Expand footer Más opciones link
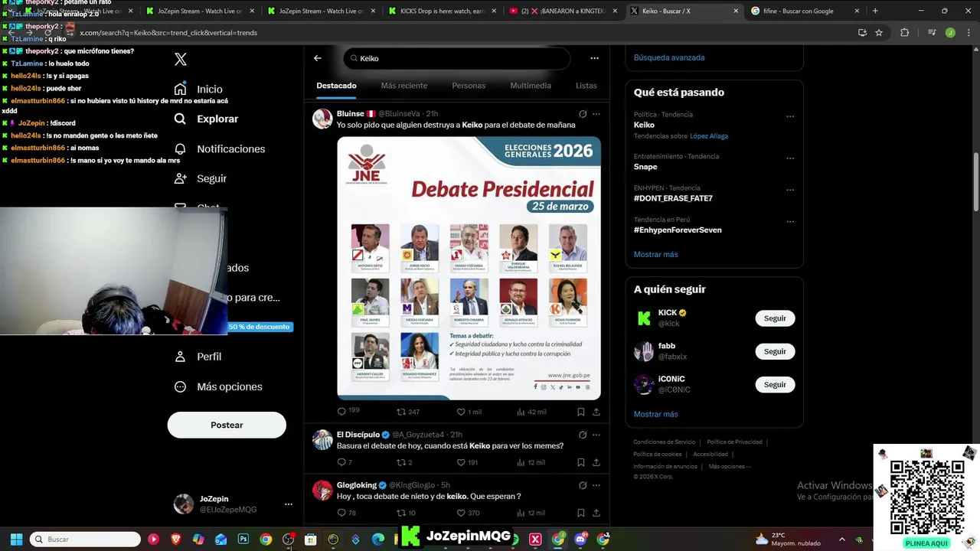Screen dimensions: 980x551 pos(730,466)
